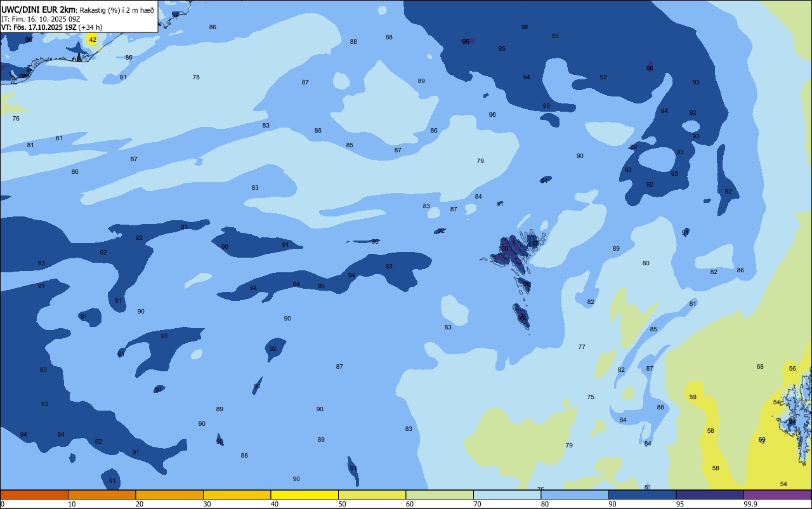Select the 70–80 pale blue legend swatch

(x=507, y=494)
